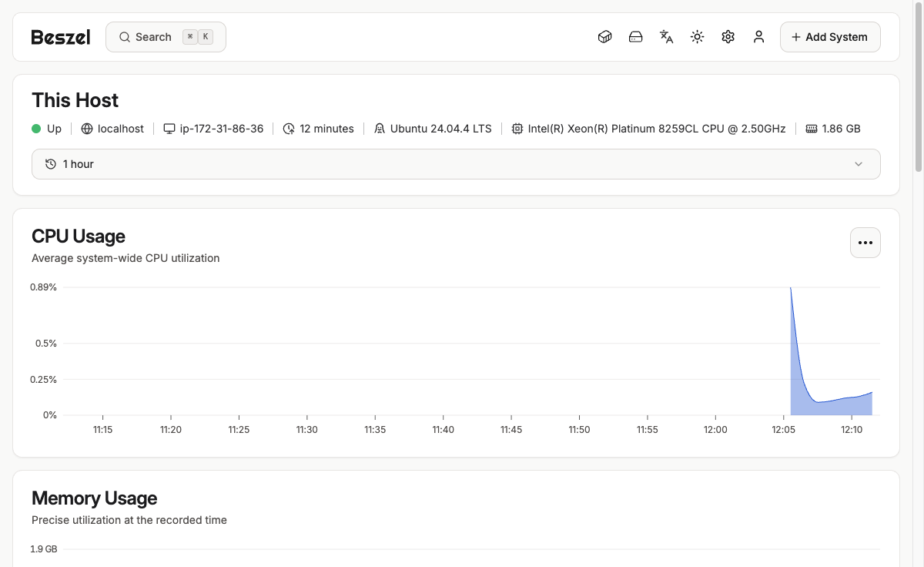Click the 12:10 x-axis time label
Image resolution: width=924 pixels, height=567 pixels.
pyautogui.click(x=852, y=430)
